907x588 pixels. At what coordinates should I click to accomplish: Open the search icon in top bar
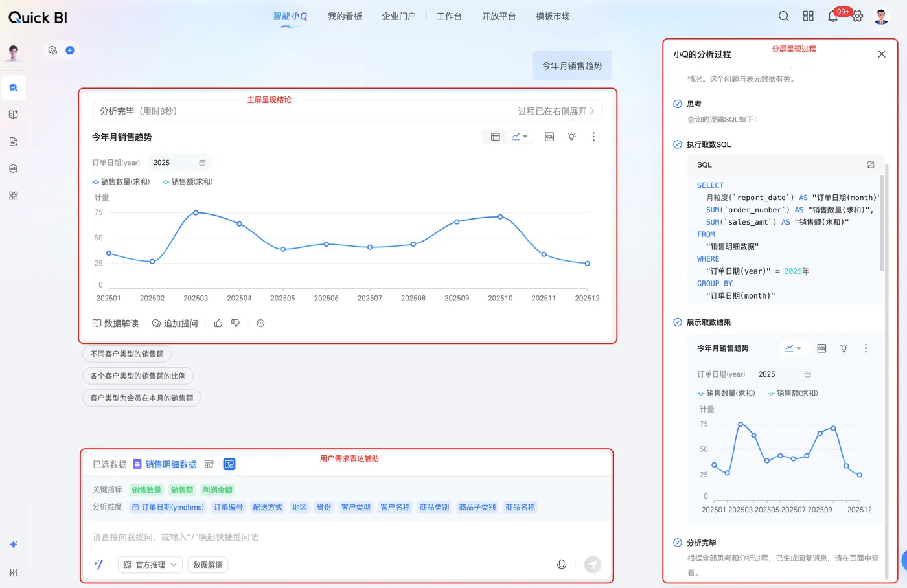point(783,16)
